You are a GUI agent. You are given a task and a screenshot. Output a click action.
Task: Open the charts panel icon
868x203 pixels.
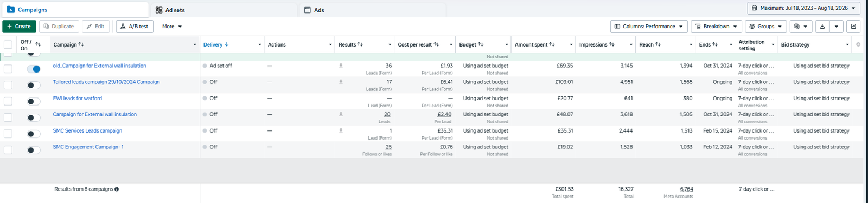coord(853,26)
